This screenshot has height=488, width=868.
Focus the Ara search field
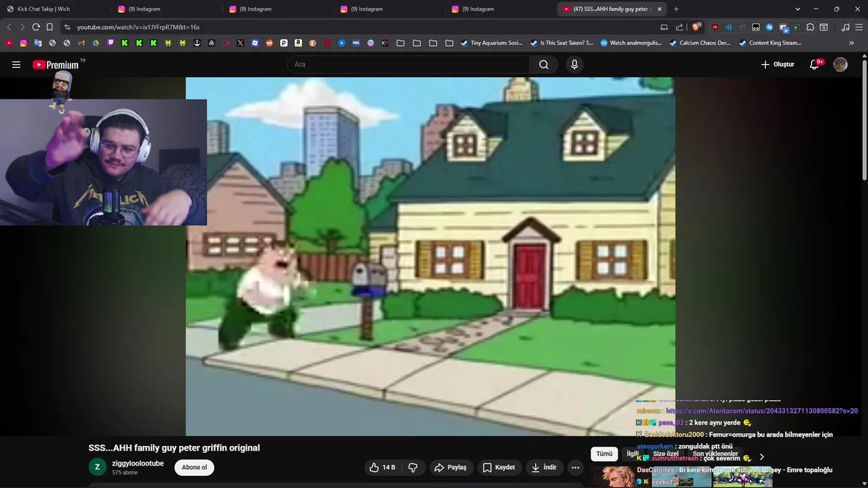point(408,64)
